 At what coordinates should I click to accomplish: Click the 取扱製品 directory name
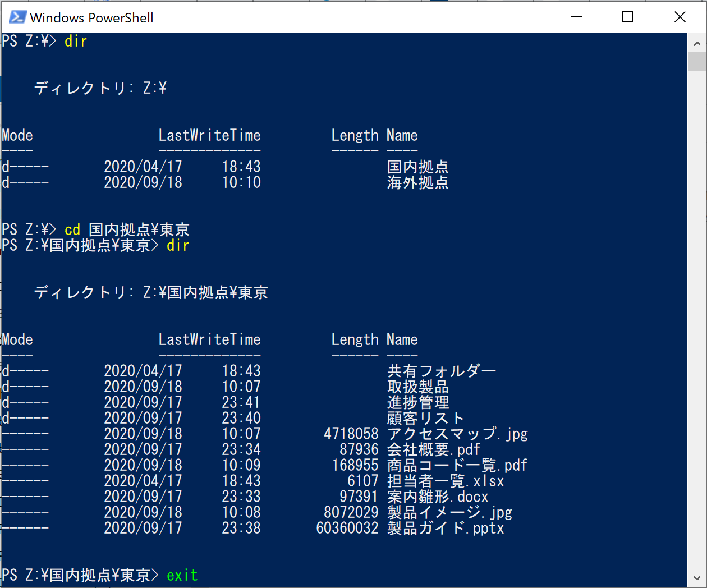[x=417, y=387]
